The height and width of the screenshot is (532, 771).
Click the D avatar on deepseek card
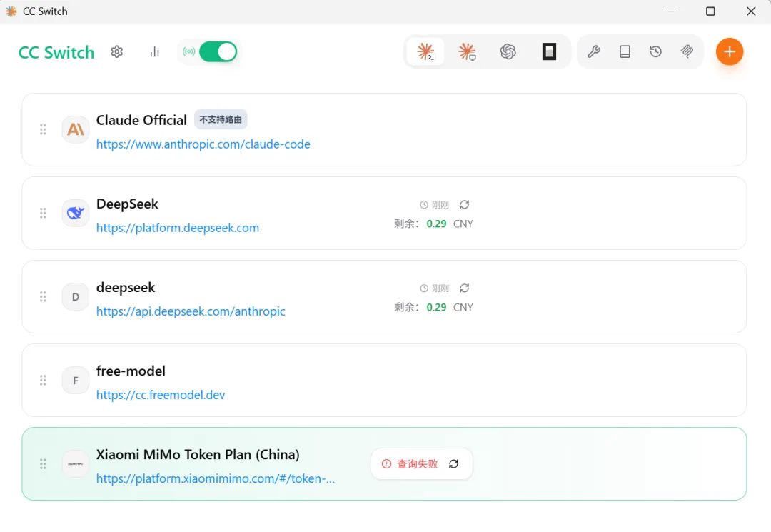75,296
